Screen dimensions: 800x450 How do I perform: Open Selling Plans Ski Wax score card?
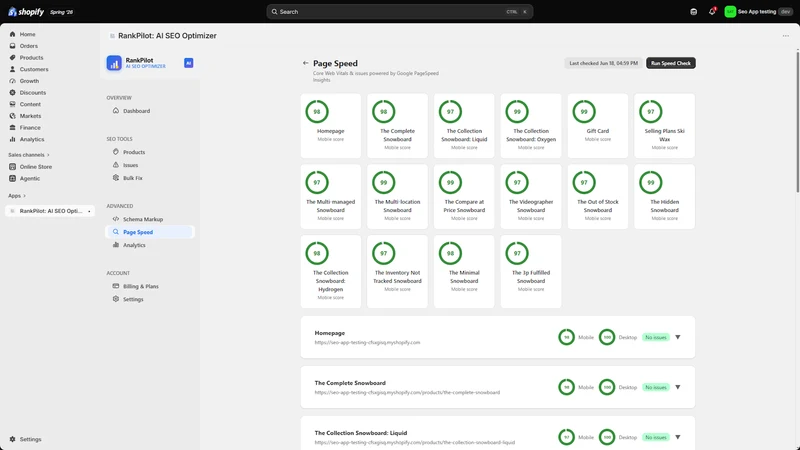coord(664,126)
